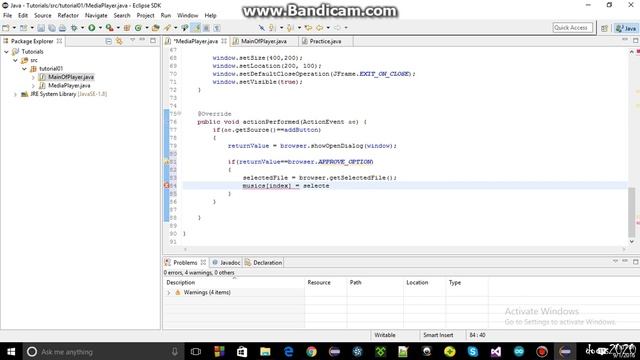The height and width of the screenshot is (360, 640).
Task: Click the editor scroll down arrow
Action: (x=631, y=242)
